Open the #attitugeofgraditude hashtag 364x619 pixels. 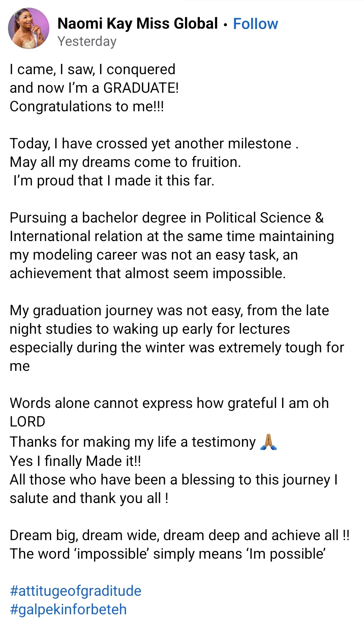[x=75, y=591]
